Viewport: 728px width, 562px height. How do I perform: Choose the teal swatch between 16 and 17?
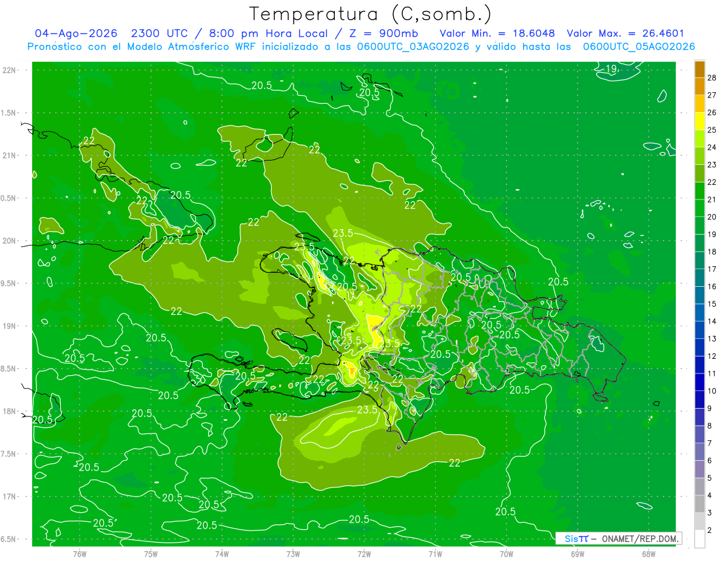pyautogui.click(x=699, y=278)
